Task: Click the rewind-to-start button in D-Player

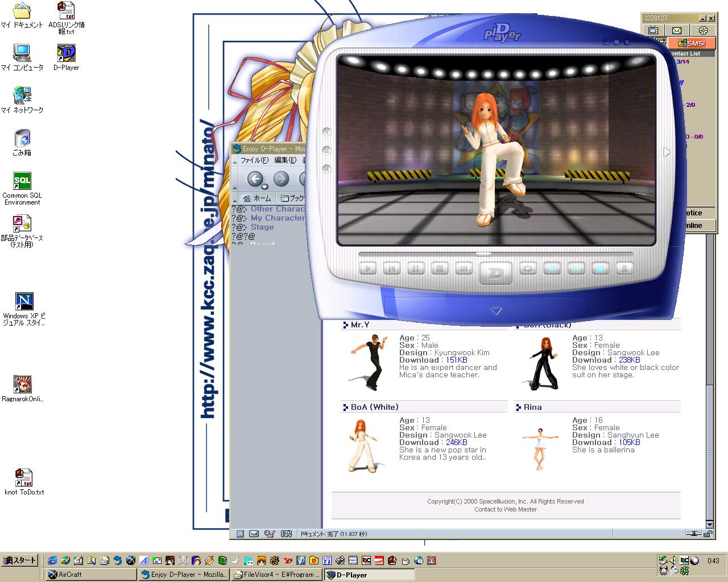Action: pyautogui.click(x=392, y=268)
